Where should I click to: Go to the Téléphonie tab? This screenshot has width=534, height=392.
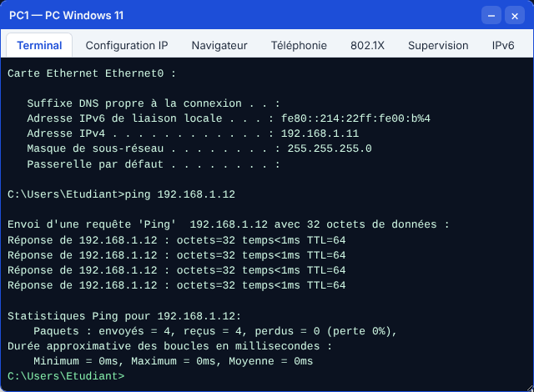(299, 45)
